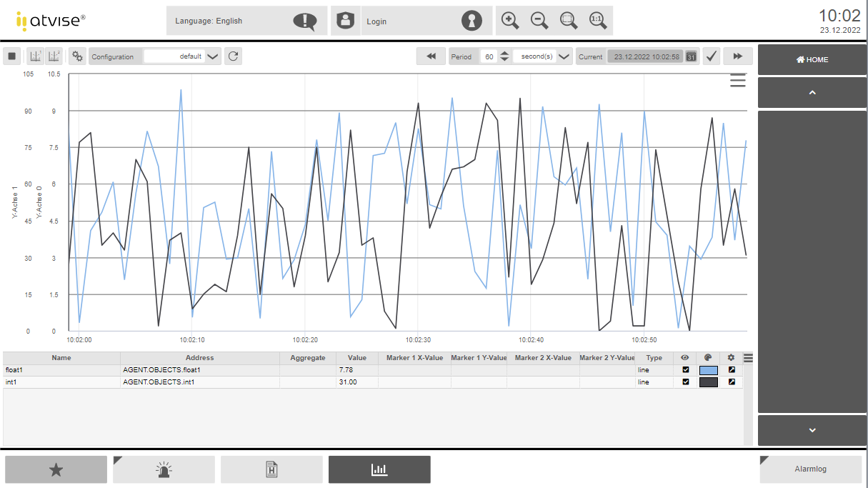The image size is (868, 488).
Task: Step the trend forward in time
Action: 737,56
